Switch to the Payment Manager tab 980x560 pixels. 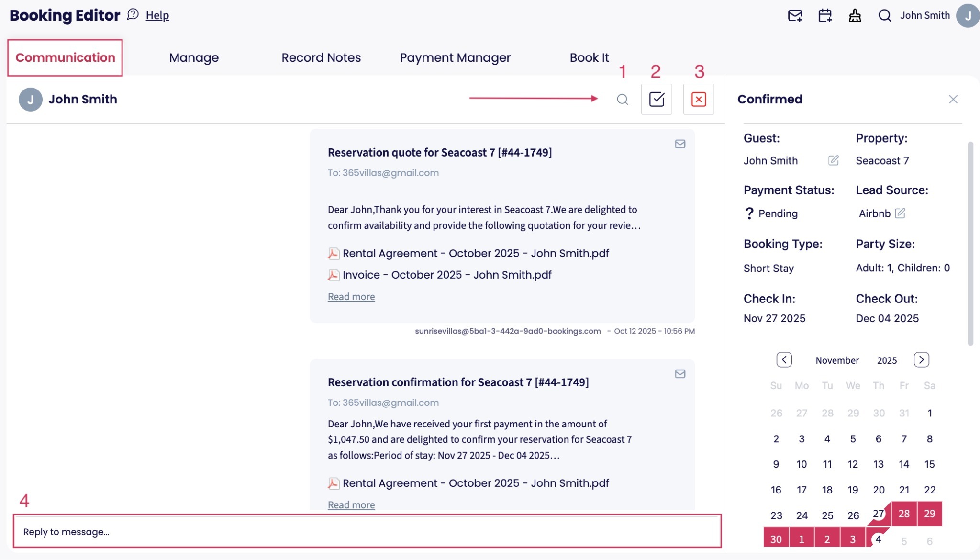(x=455, y=57)
